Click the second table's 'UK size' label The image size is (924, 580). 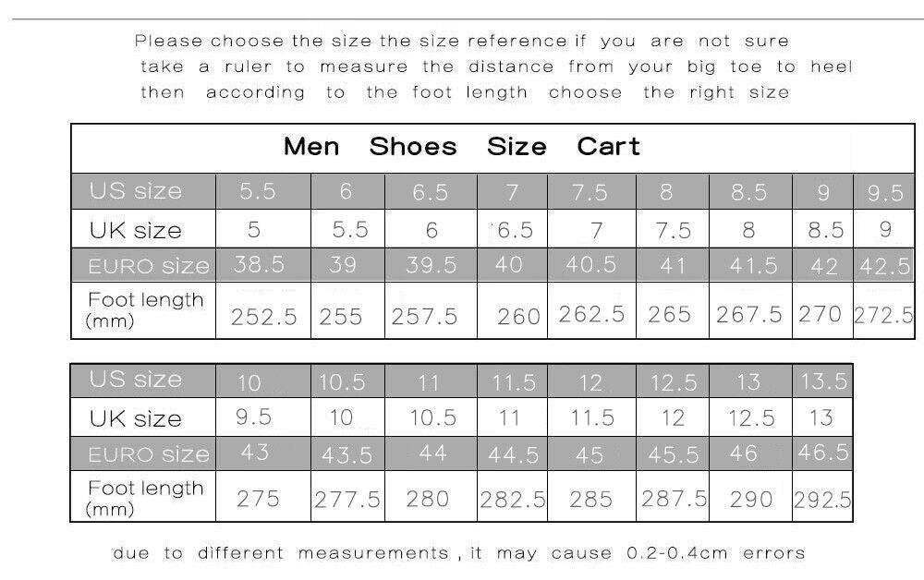pos(136,418)
